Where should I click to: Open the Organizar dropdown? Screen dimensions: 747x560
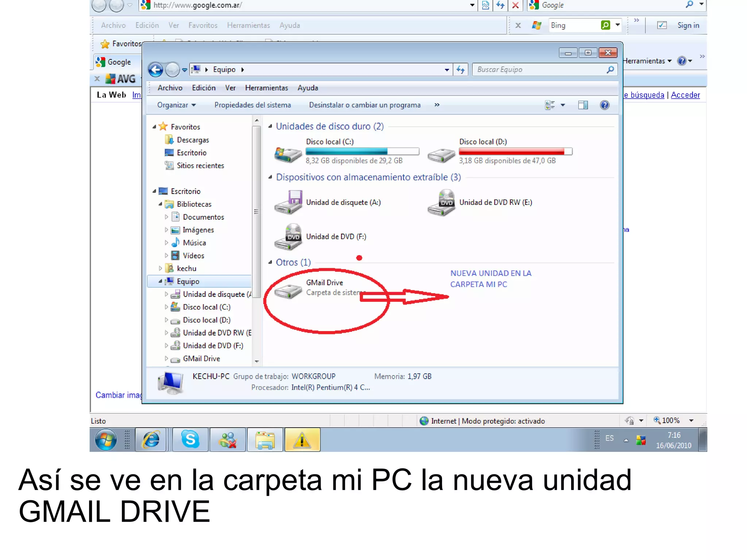pos(177,105)
